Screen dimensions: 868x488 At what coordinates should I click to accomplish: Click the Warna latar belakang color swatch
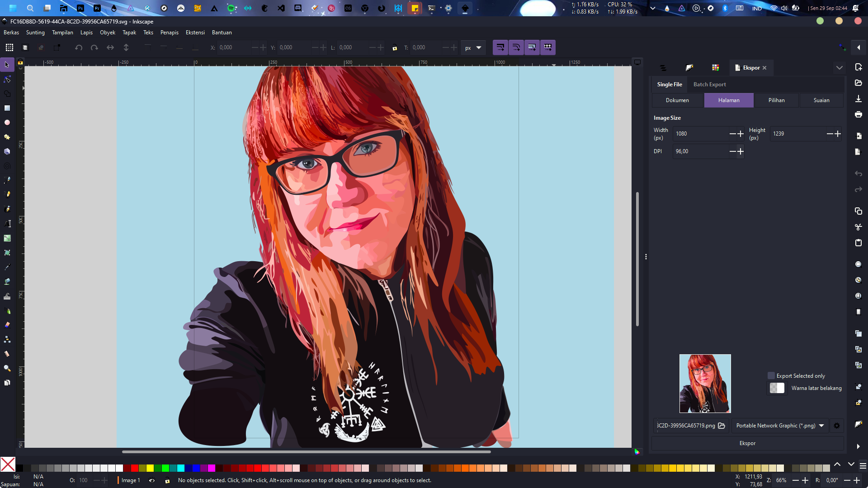(777, 388)
